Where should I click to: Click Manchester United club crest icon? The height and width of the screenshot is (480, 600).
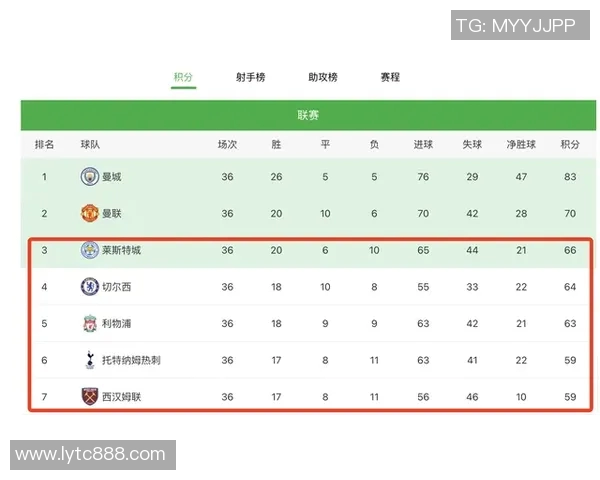click(89, 213)
